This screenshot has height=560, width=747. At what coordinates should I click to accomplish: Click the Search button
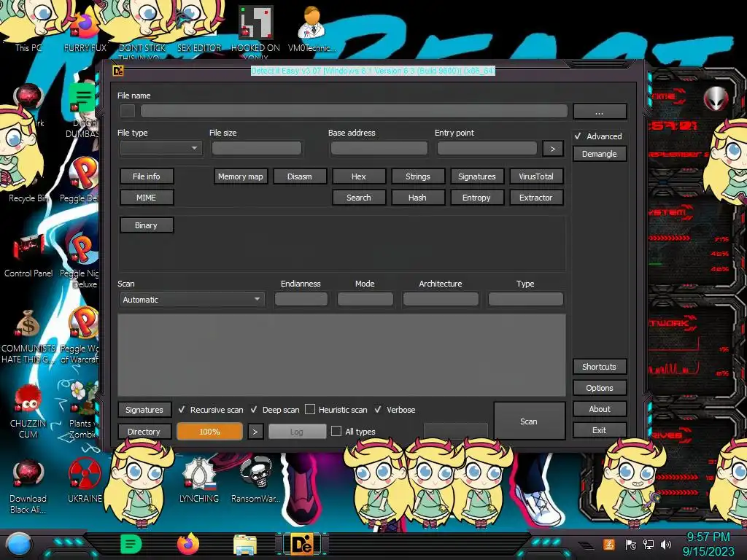tap(359, 198)
